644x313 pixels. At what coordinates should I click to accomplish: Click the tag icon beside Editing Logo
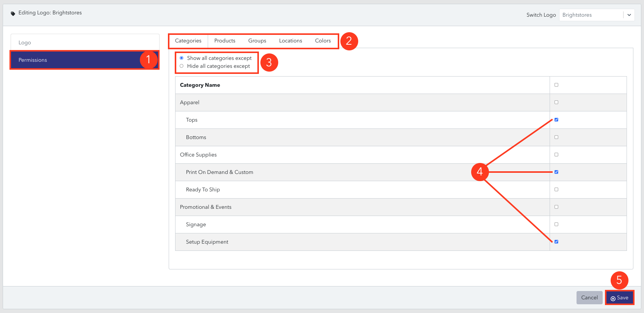tap(13, 13)
